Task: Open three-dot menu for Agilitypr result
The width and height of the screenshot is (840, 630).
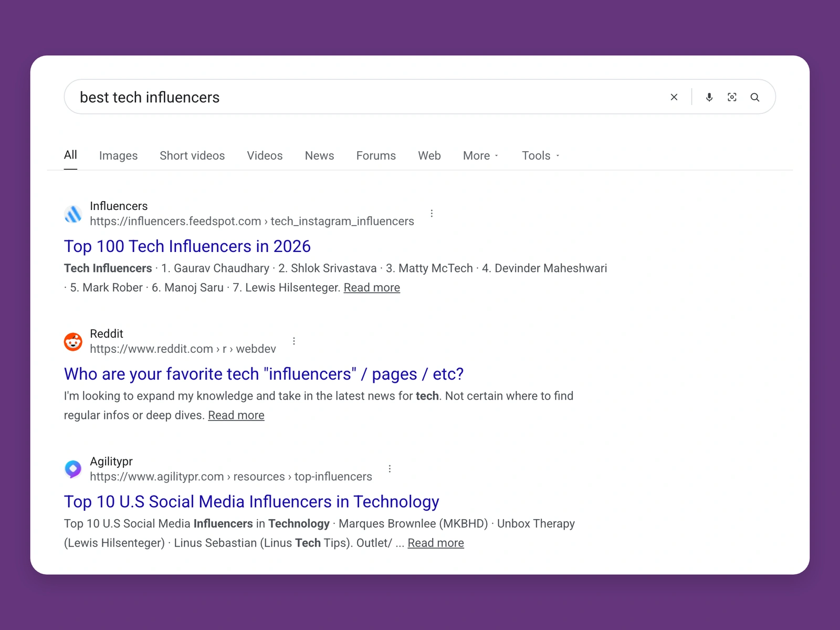Action: [390, 468]
